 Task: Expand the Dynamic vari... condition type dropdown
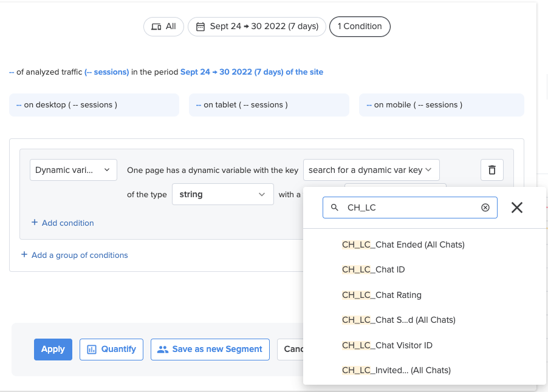[74, 170]
